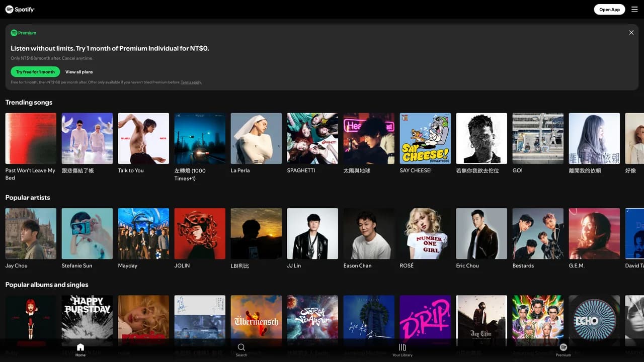The image size is (644, 362).
Task: Select the Stefanie Sun artist photo
Action: (87, 234)
